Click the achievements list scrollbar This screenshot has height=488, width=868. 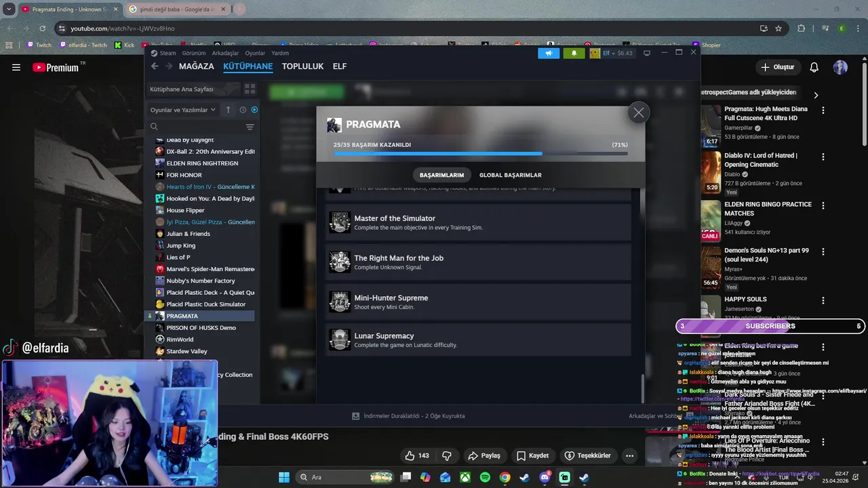pos(643,389)
